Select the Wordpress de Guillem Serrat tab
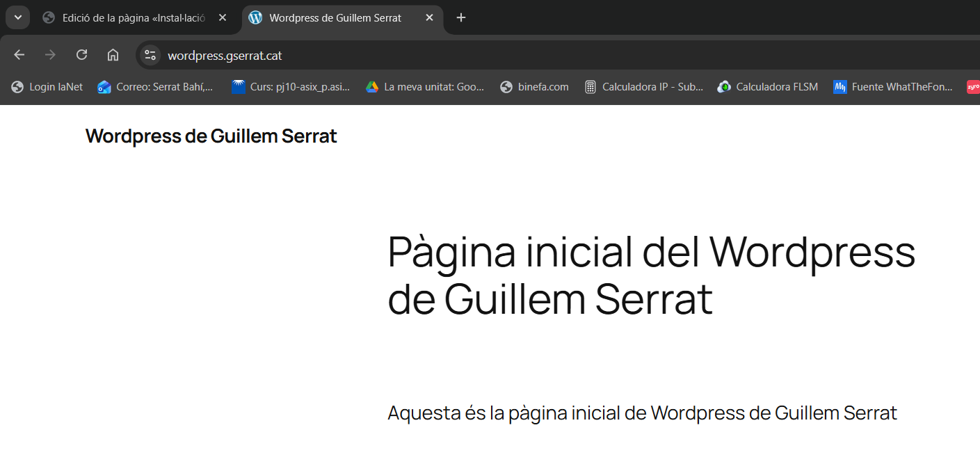980x471 pixels. click(334, 17)
